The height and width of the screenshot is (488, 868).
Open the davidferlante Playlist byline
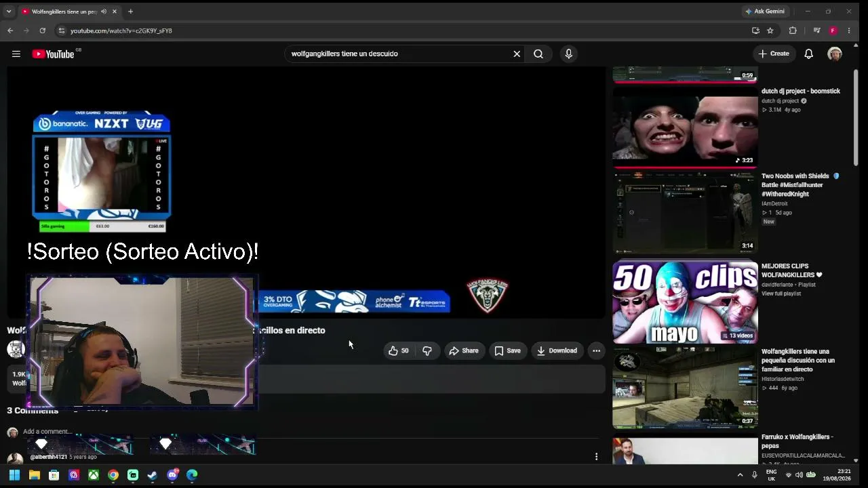[x=789, y=285]
